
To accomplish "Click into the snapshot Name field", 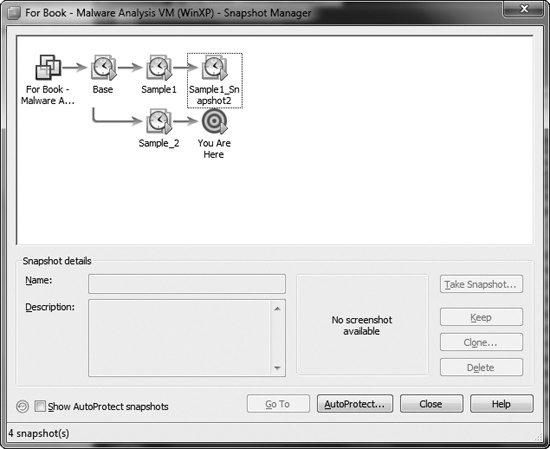I will (x=187, y=284).
